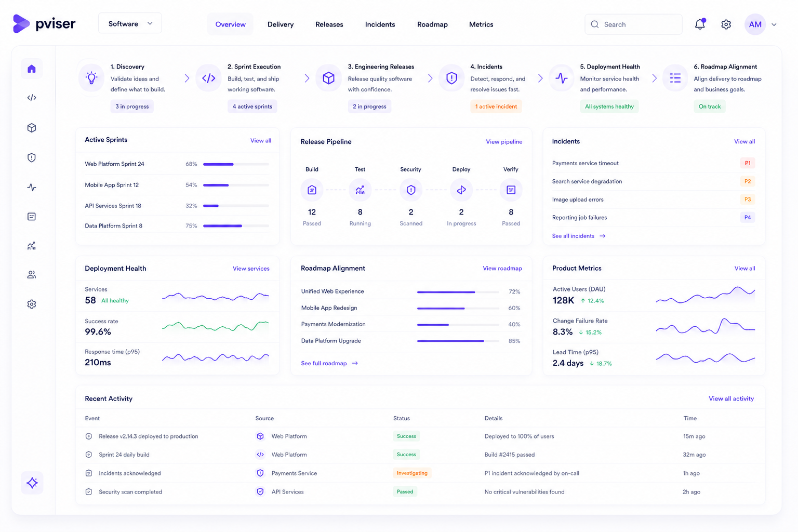The height and width of the screenshot is (532, 798).
Task: Click View all in Active Sprints
Action: tap(261, 141)
